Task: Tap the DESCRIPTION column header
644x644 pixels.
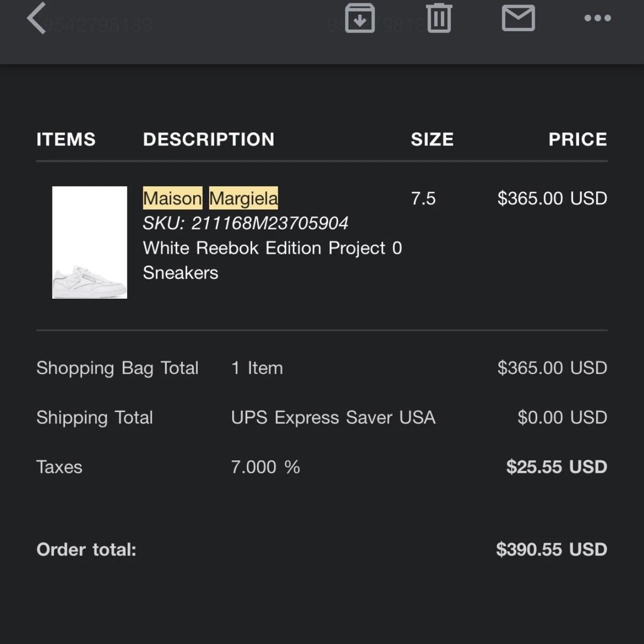Action: point(209,139)
